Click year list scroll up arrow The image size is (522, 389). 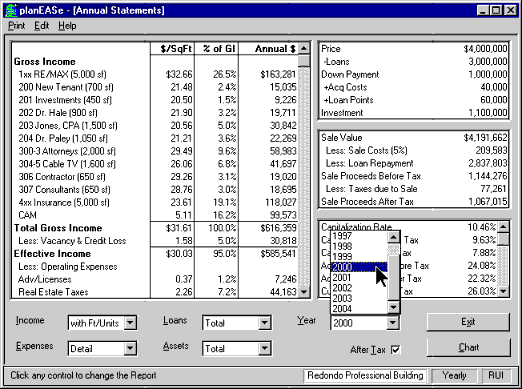(x=393, y=237)
